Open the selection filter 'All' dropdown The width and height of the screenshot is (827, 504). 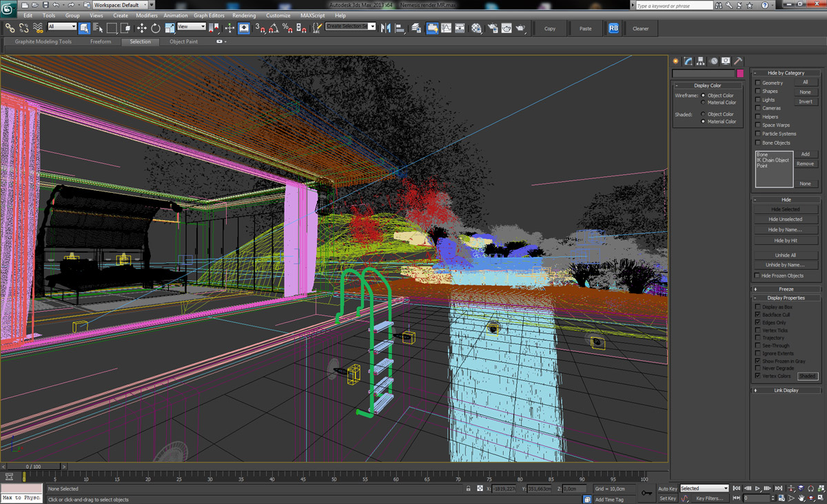point(62,27)
